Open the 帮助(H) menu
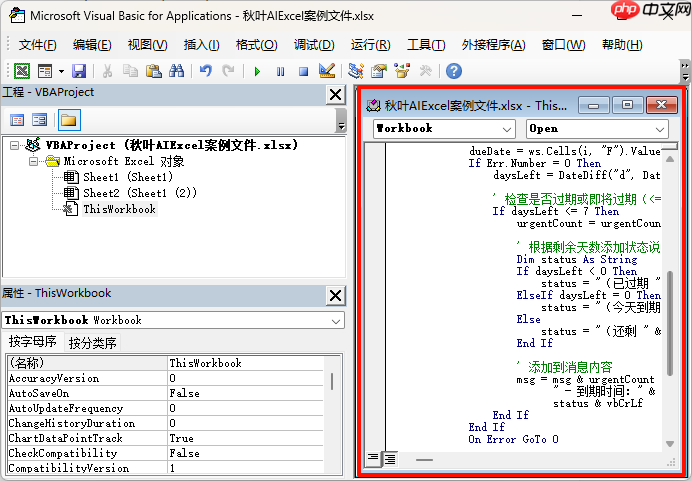Viewport: 692px width, 481px height. [622, 45]
